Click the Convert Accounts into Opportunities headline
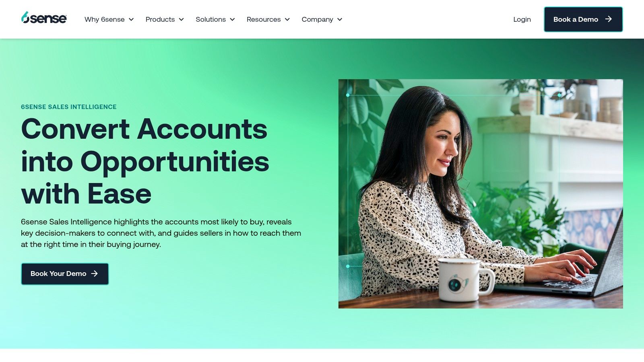Screen dimensions: 644x362 [x=145, y=161]
